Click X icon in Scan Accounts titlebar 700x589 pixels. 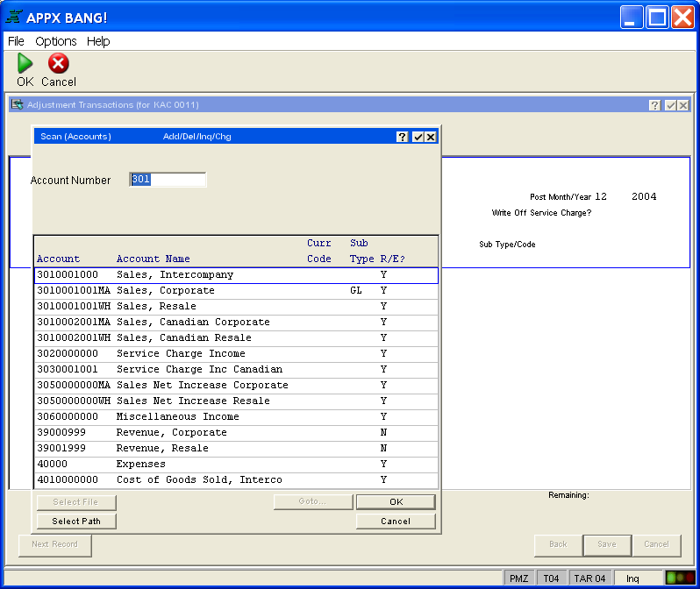pos(431,137)
